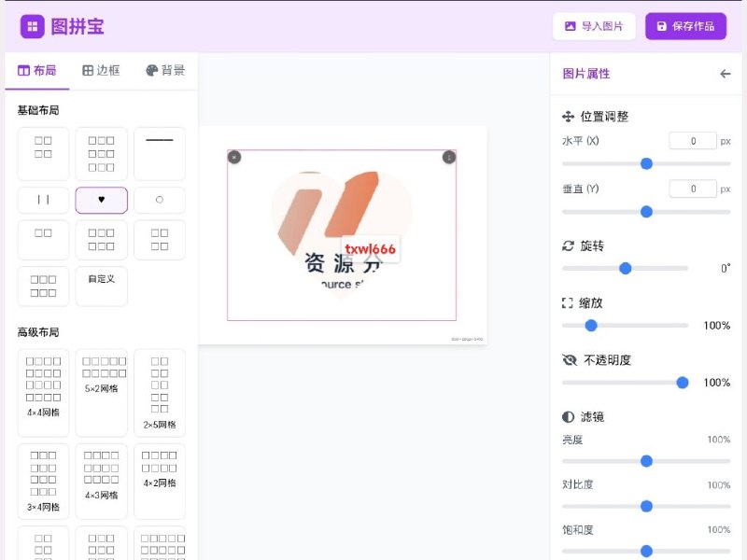
Task: Open the 背景 background tab
Action: [165, 71]
